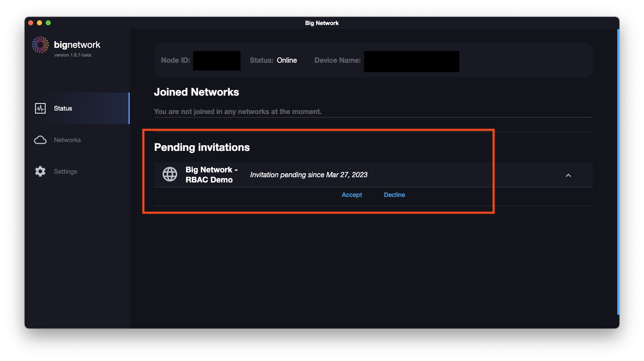Accept the Big Network RBAC Demo invitation
The image size is (644, 361).
352,195
